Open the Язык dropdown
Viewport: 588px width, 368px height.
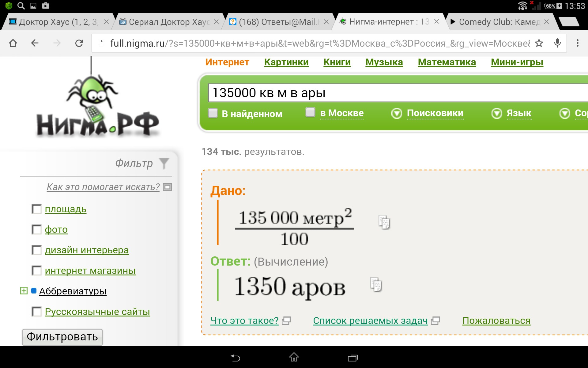[x=518, y=113]
